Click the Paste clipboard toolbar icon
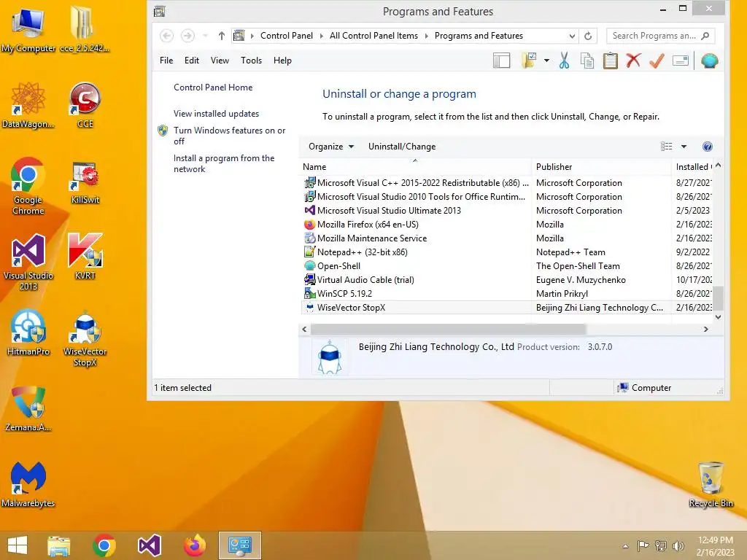This screenshot has height=560, width=747. coord(611,61)
